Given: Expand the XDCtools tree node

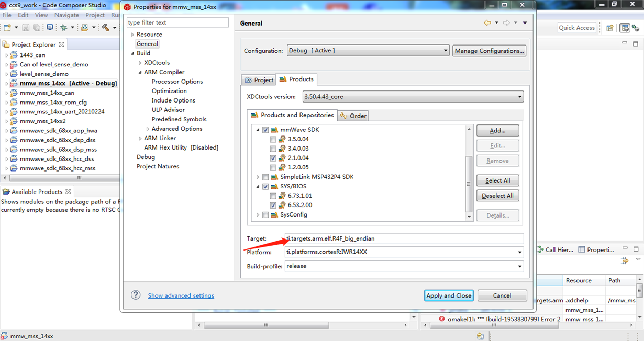Looking at the screenshot, I should (x=140, y=63).
